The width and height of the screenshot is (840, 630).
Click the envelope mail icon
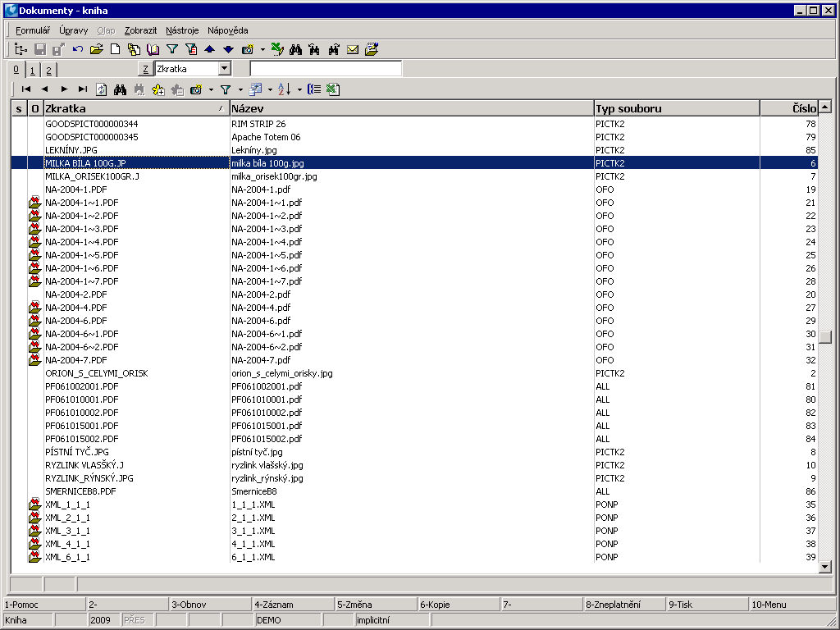pos(353,50)
